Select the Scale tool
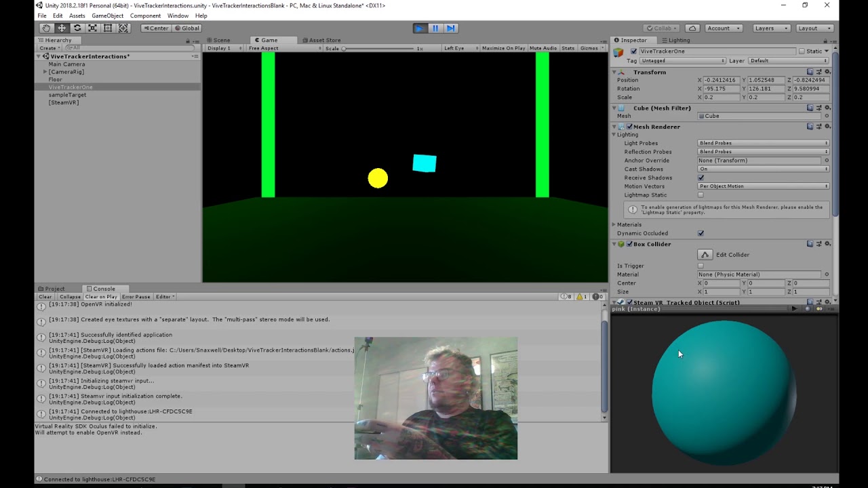 (x=92, y=28)
